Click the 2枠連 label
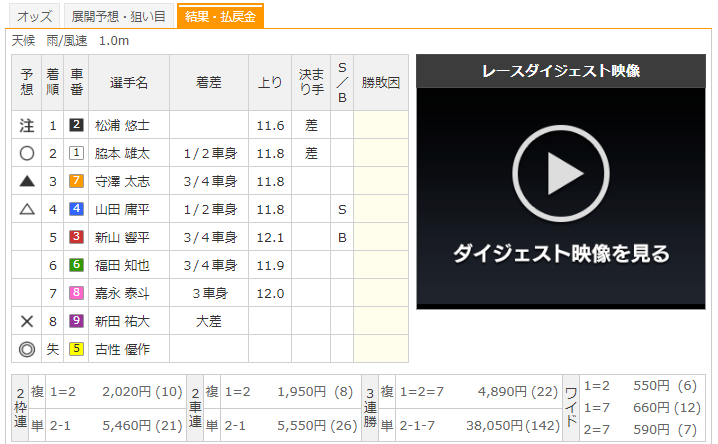Viewport: 718px width, 444px height. coord(20,408)
